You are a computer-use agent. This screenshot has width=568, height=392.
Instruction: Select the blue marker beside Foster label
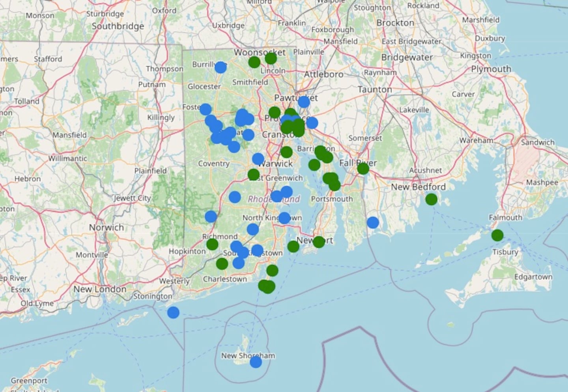(x=206, y=109)
